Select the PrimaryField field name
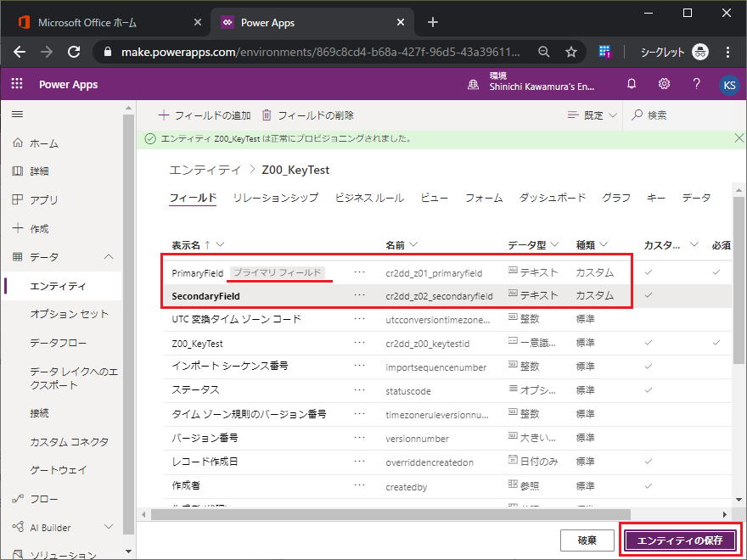This screenshot has height=560, width=747. point(198,273)
